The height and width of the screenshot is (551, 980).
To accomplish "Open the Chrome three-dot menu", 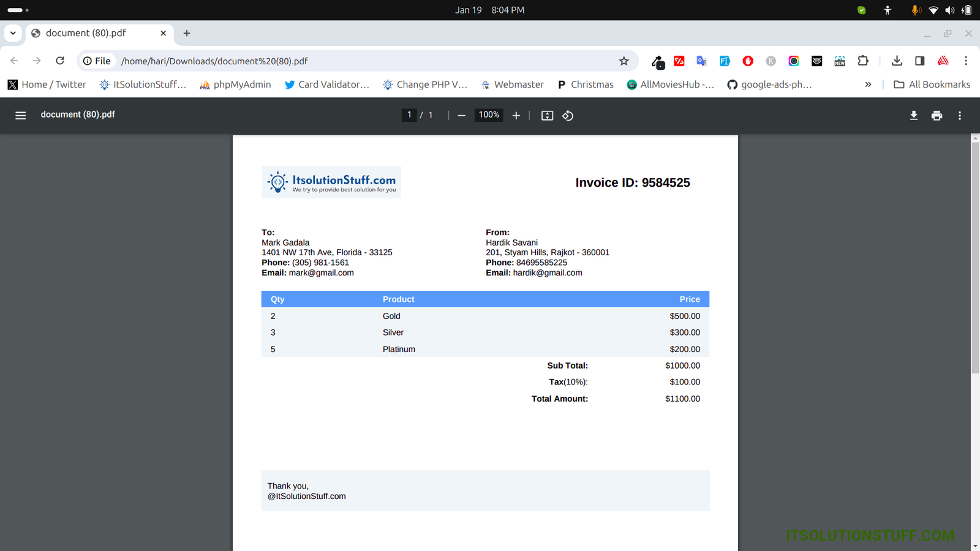I will pyautogui.click(x=966, y=61).
